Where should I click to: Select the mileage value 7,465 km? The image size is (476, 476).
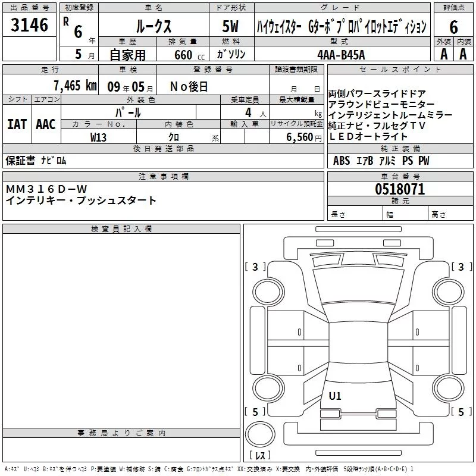[x=75, y=86]
